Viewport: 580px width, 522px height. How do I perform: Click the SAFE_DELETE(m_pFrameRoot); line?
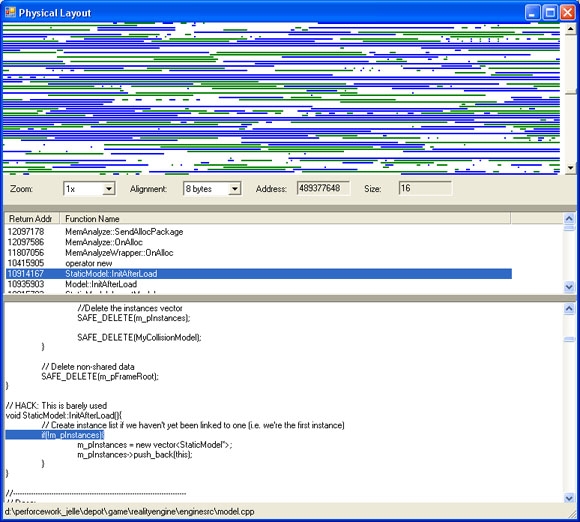[x=100, y=377]
